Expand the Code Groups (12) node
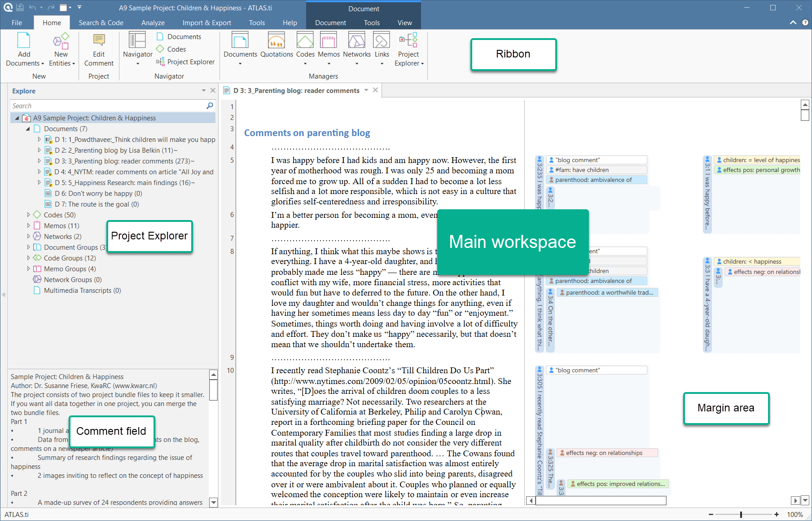This screenshot has height=521, width=812. tap(28, 258)
